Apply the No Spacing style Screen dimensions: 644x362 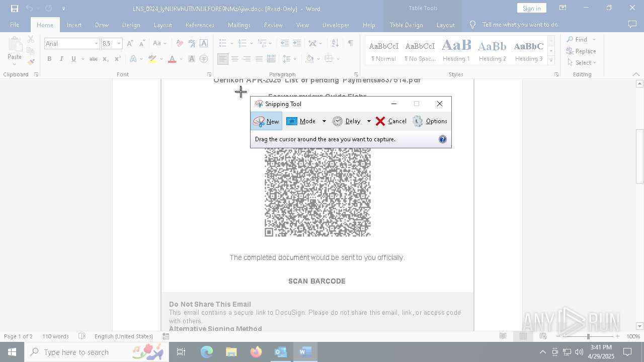pyautogui.click(x=420, y=51)
